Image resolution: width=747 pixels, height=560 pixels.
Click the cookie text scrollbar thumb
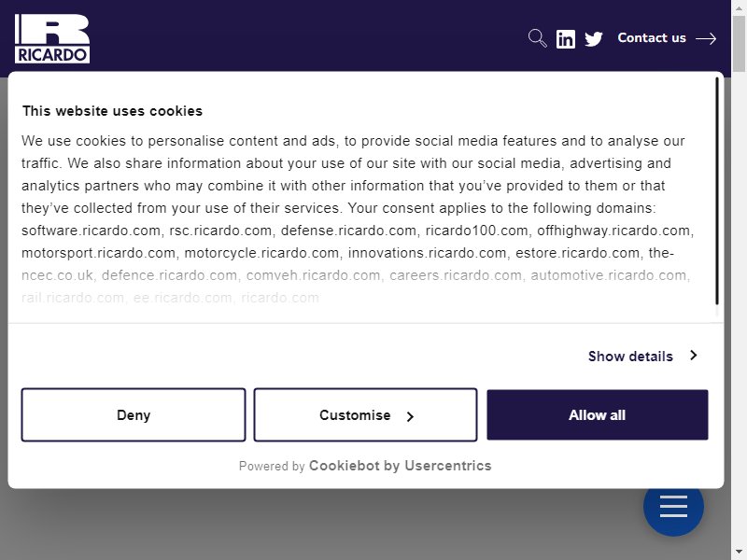pyautogui.click(x=717, y=191)
